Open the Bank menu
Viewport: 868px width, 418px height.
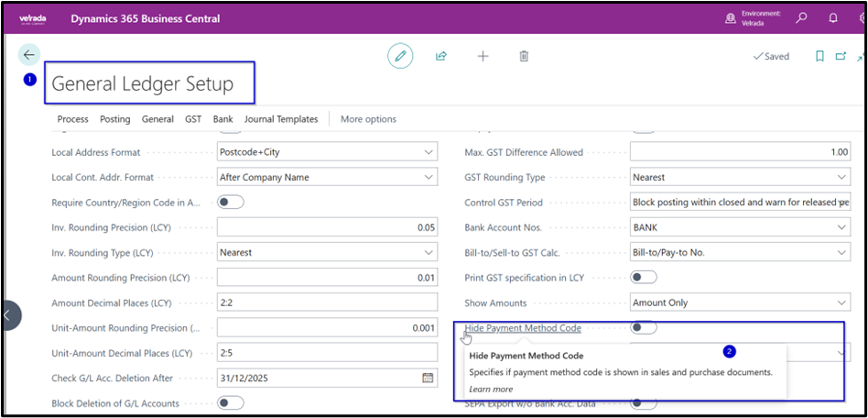[x=223, y=119]
